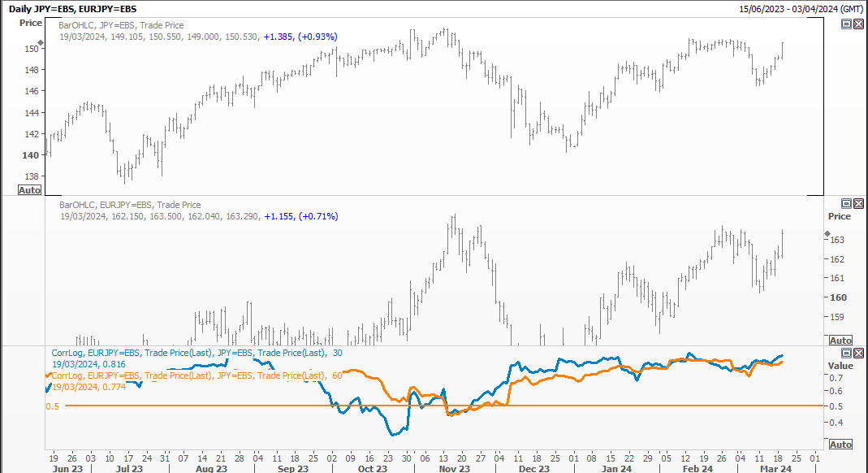Click the chart title Daily JPY=EBS, EURJPY=EBS
Viewport: 868px width, 473px height.
tap(72, 9)
